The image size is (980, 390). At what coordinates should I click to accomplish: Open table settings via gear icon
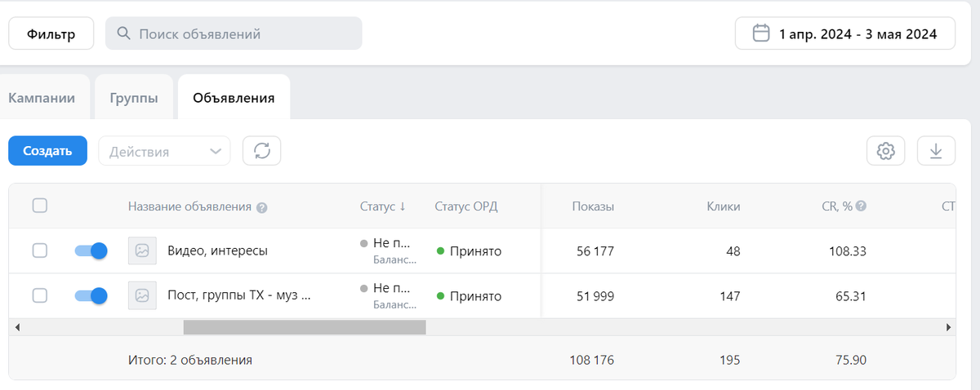(886, 151)
